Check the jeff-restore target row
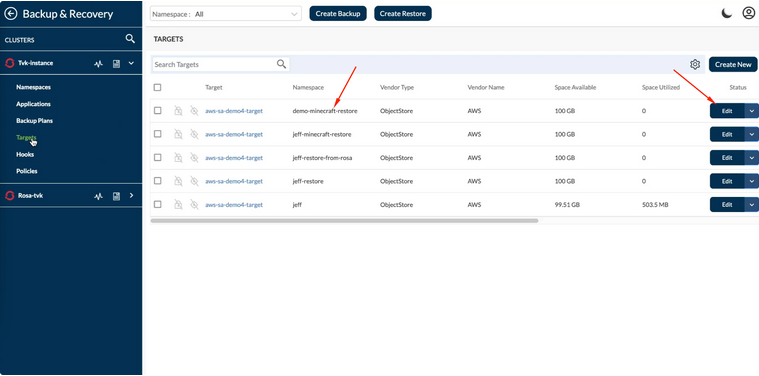This screenshot has height=376, width=759. pos(157,181)
